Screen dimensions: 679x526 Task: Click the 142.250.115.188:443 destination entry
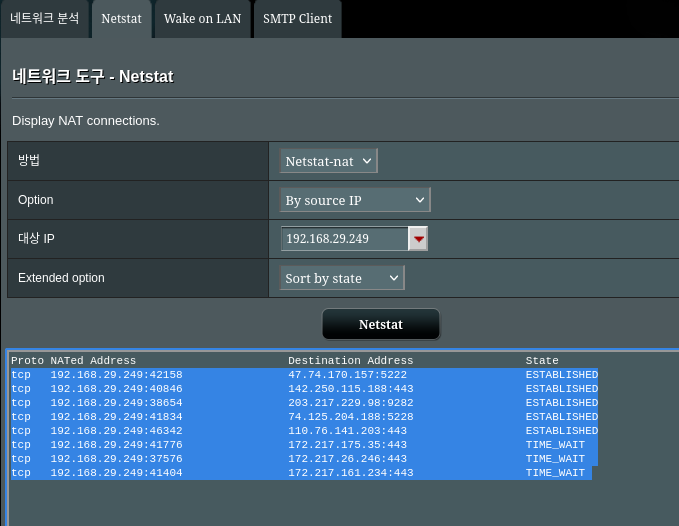351,389
